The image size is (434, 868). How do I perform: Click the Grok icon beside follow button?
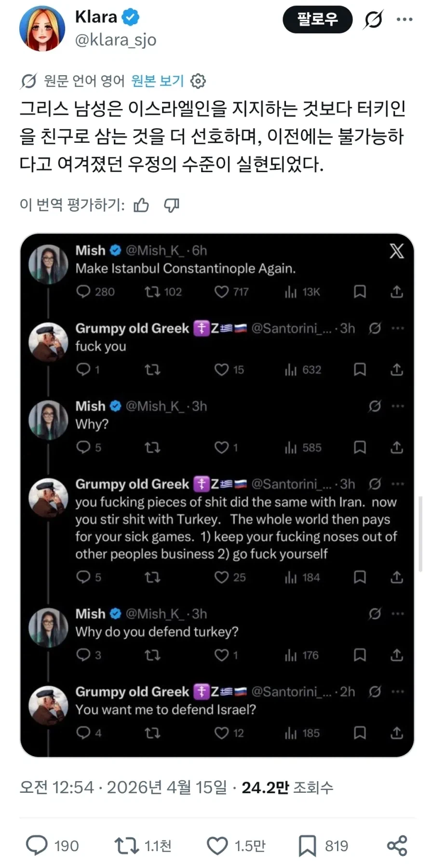373,20
